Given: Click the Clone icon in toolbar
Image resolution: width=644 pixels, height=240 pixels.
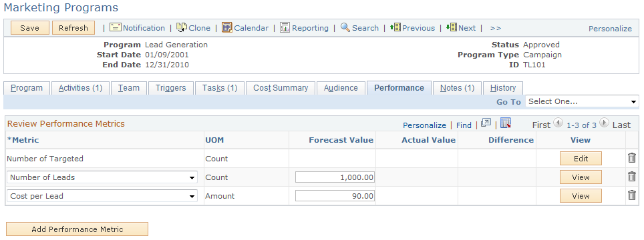Looking at the screenshot, I should point(182,27).
